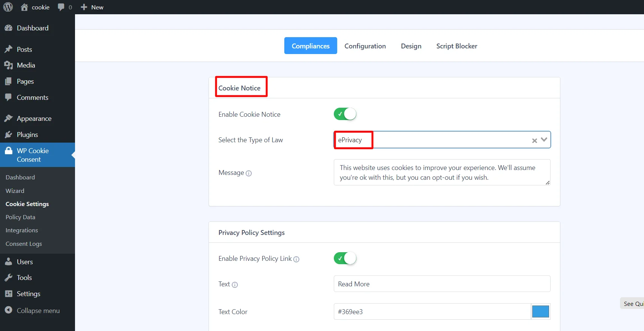Click the Privacy Policy Settings heading

(251, 232)
